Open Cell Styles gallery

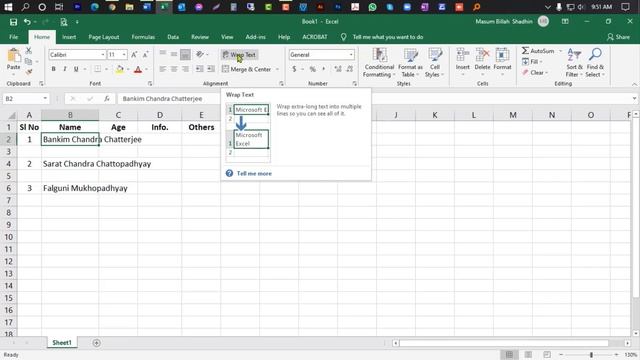434,62
